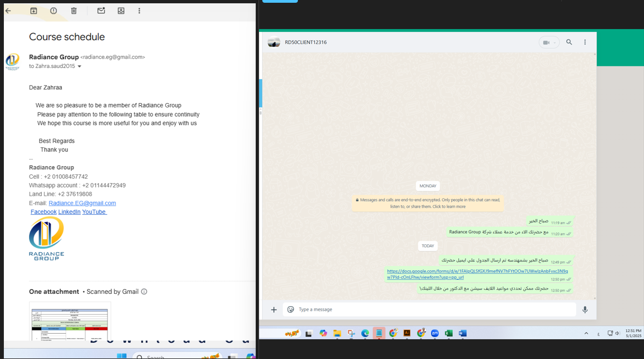Expand recipient details next to Zahra.saud2015
Viewport: 644px width, 359px height.
[79, 66]
